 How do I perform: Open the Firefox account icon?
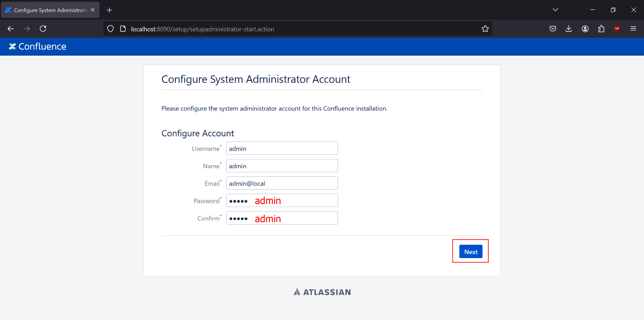click(x=585, y=29)
